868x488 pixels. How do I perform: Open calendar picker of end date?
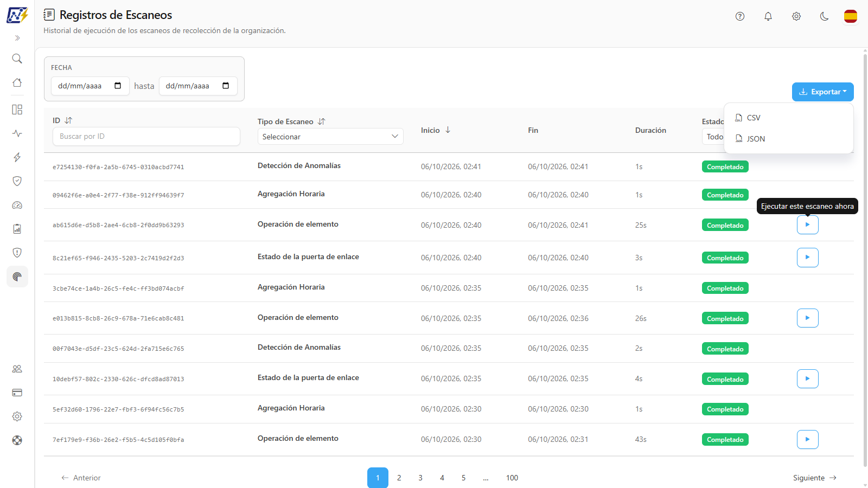point(226,86)
